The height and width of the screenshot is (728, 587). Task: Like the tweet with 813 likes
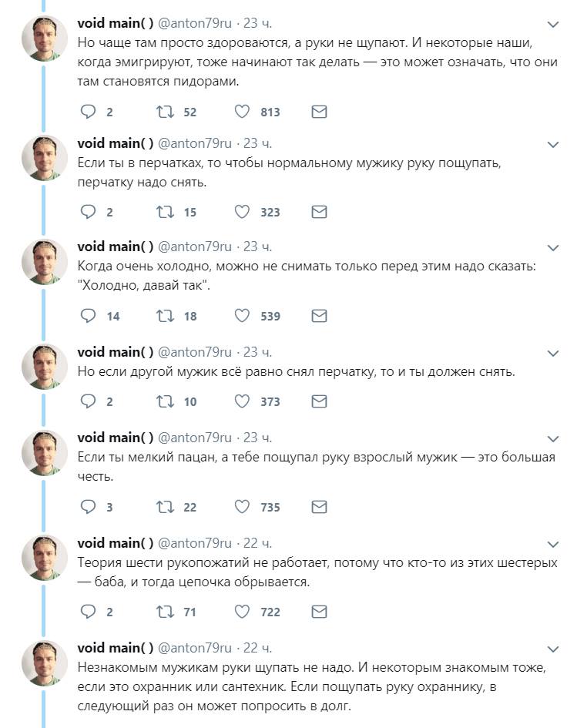coord(242,112)
